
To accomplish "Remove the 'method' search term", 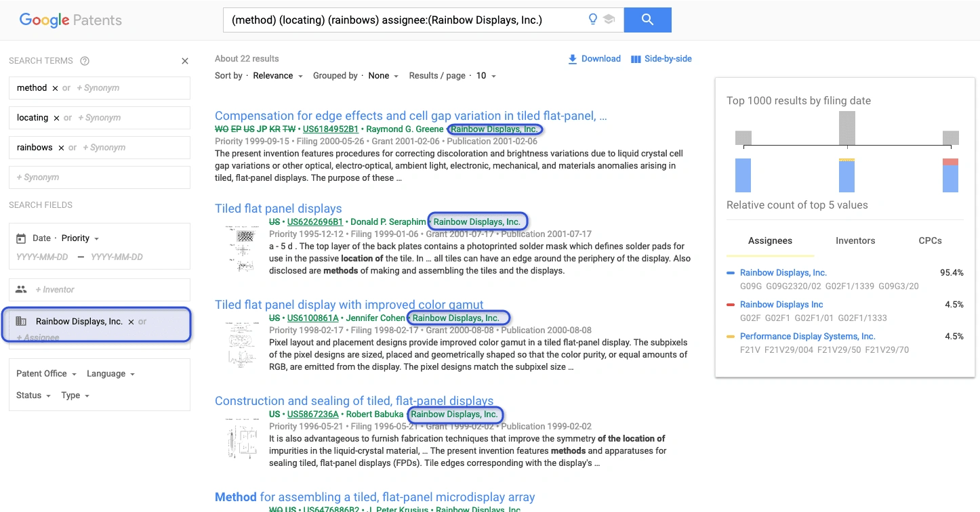I will click(55, 88).
